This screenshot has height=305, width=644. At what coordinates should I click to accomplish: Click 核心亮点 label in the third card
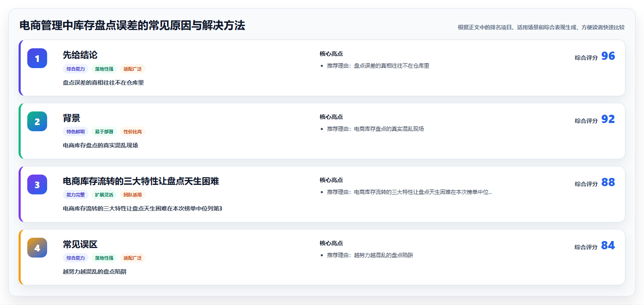[331, 180]
